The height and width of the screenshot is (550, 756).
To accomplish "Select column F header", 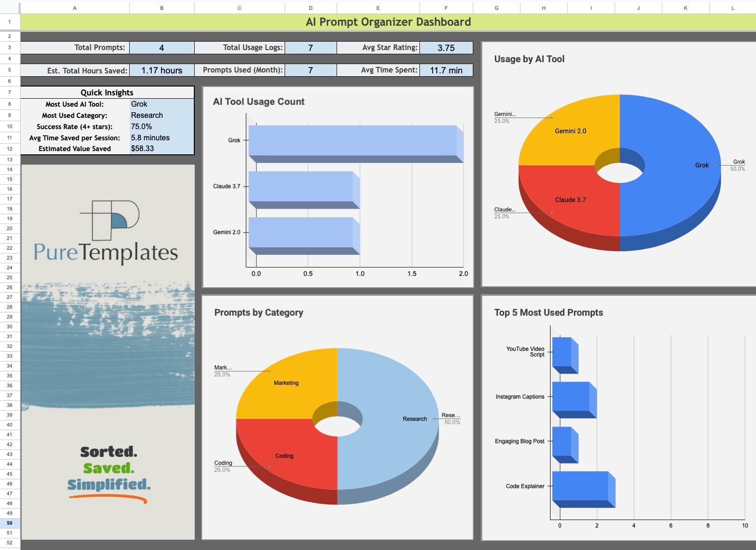I will pyautogui.click(x=446, y=8).
